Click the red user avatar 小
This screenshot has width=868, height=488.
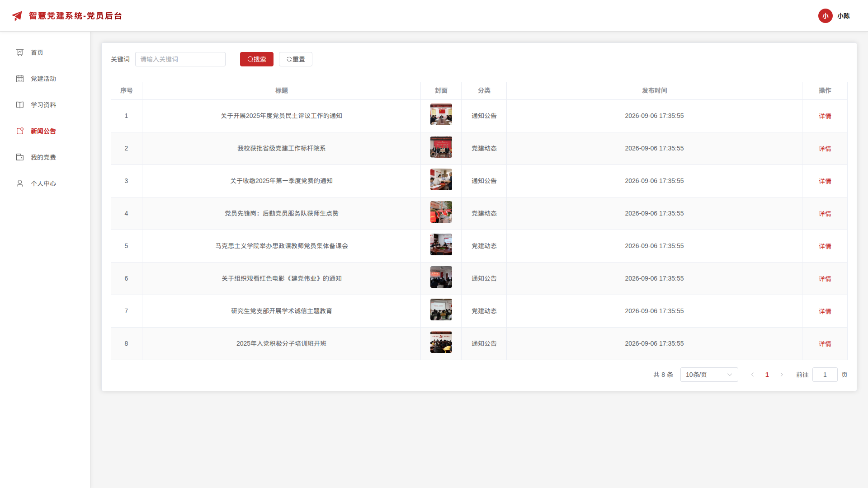click(x=826, y=16)
